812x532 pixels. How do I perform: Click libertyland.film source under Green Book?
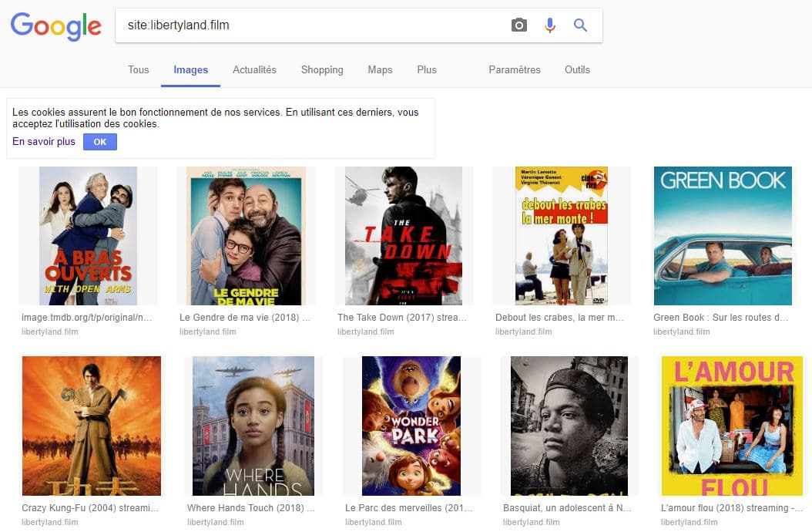[682, 332]
